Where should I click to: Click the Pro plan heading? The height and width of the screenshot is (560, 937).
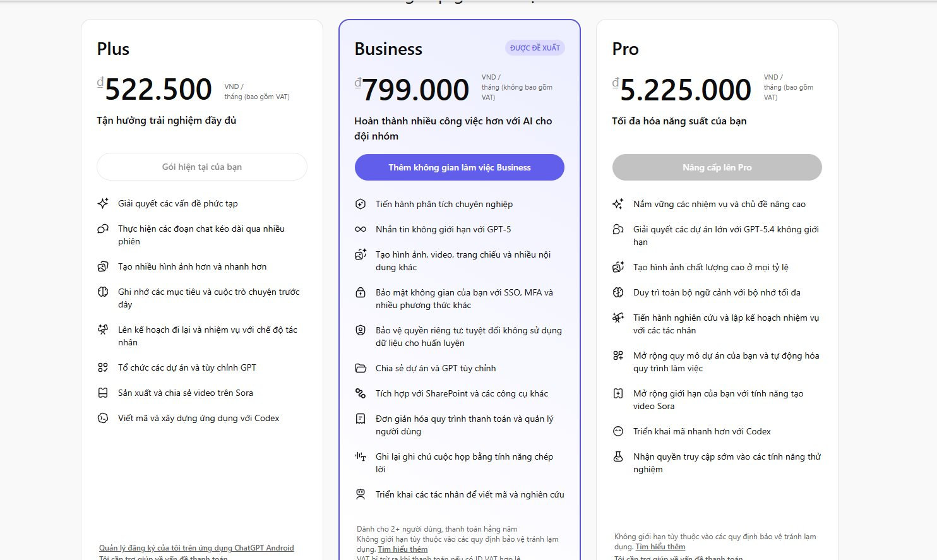(625, 49)
